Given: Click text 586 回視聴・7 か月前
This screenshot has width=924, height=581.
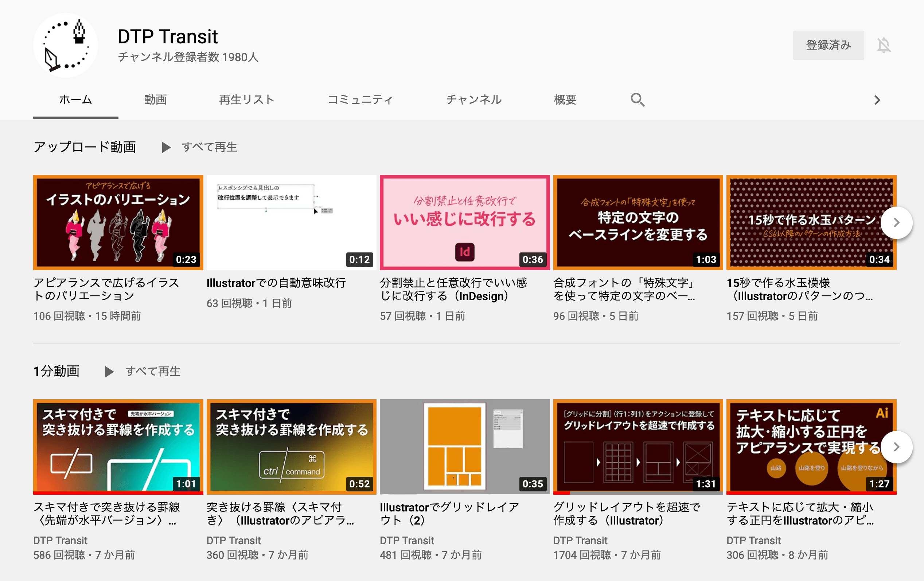Looking at the screenshot, I should [x=84, y=555].
